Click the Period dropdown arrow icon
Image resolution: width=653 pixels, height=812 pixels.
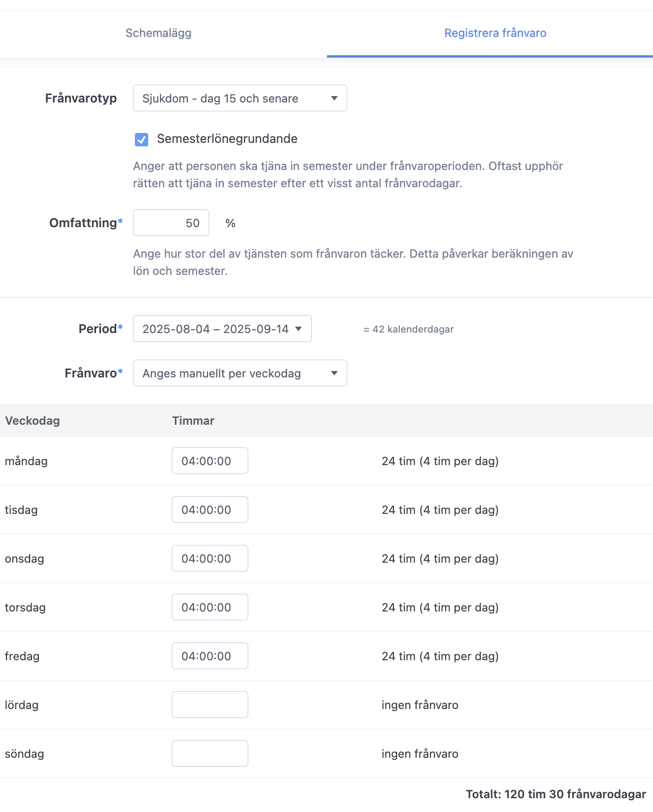[298, 329]
